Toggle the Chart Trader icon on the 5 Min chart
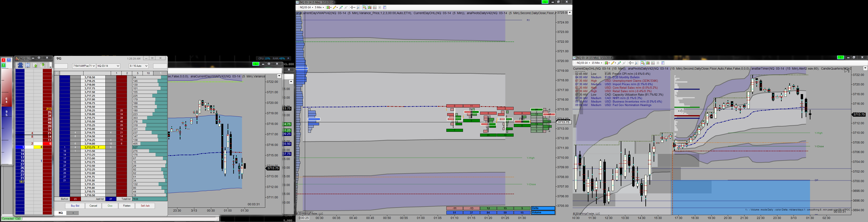 point(365,7)
